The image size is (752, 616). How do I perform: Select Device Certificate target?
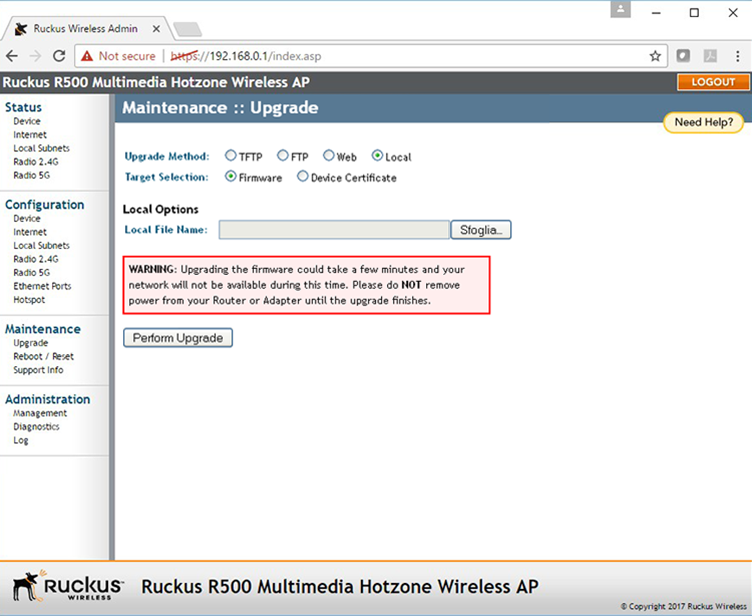point(303,177)
